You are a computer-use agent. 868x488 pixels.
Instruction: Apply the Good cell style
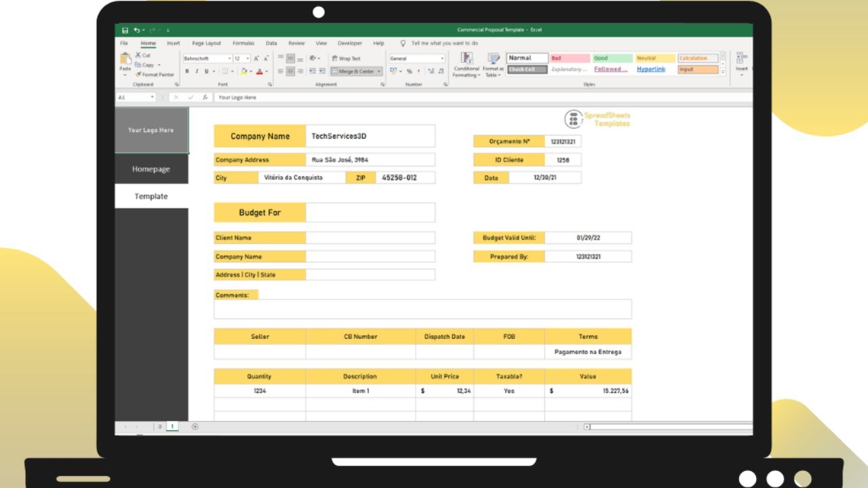click(612, 58)
